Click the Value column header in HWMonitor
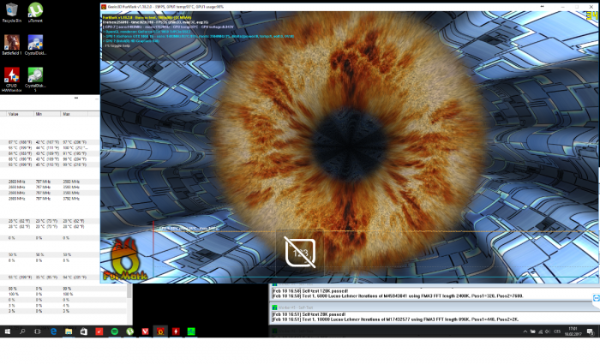 click(x=14, y=113)
